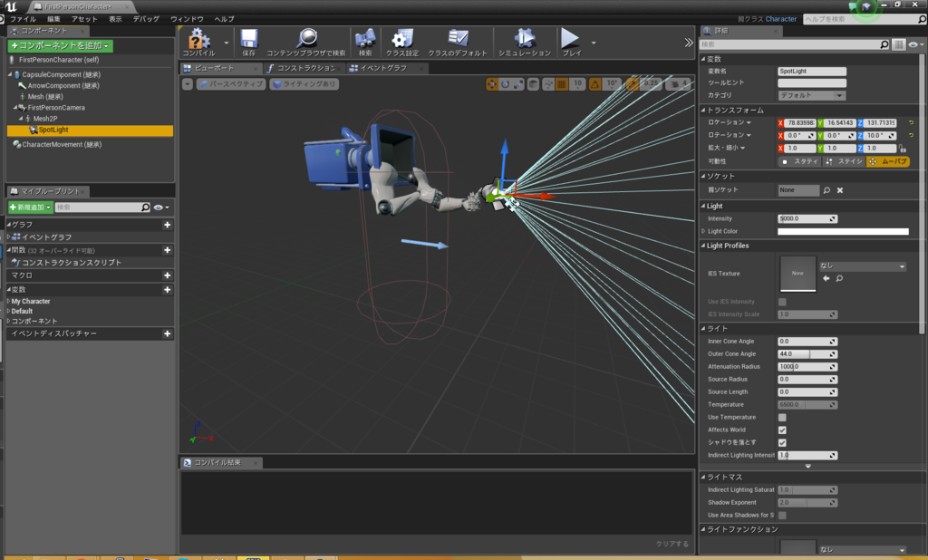Expand advanced light options arrow
This screenshot has width=928, height=560.
807,467
